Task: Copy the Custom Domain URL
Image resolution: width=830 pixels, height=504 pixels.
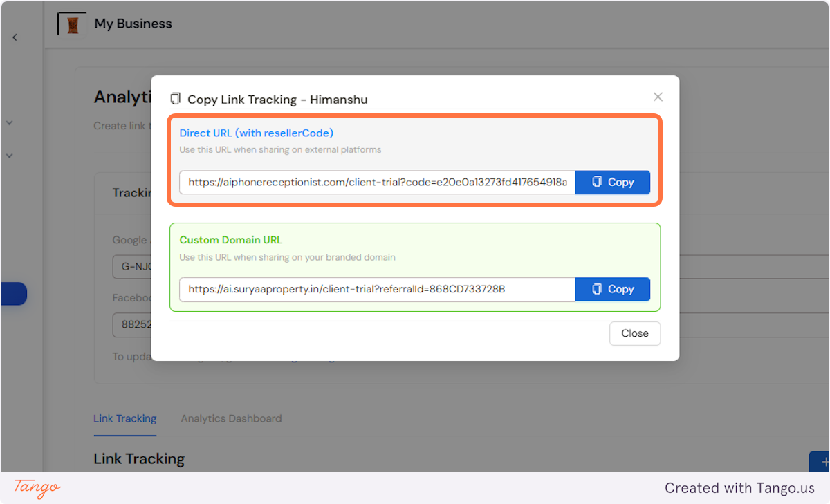Action: [x=613, y=289]
